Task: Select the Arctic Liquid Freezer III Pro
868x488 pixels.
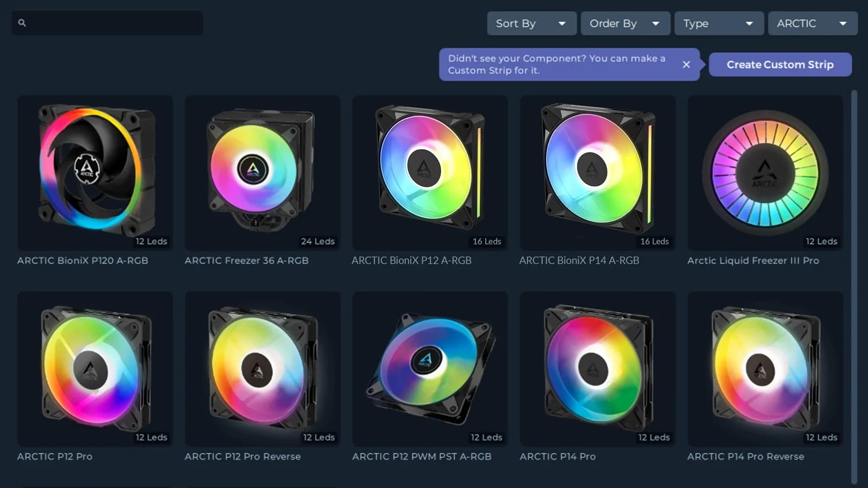Action: [765, 173]
